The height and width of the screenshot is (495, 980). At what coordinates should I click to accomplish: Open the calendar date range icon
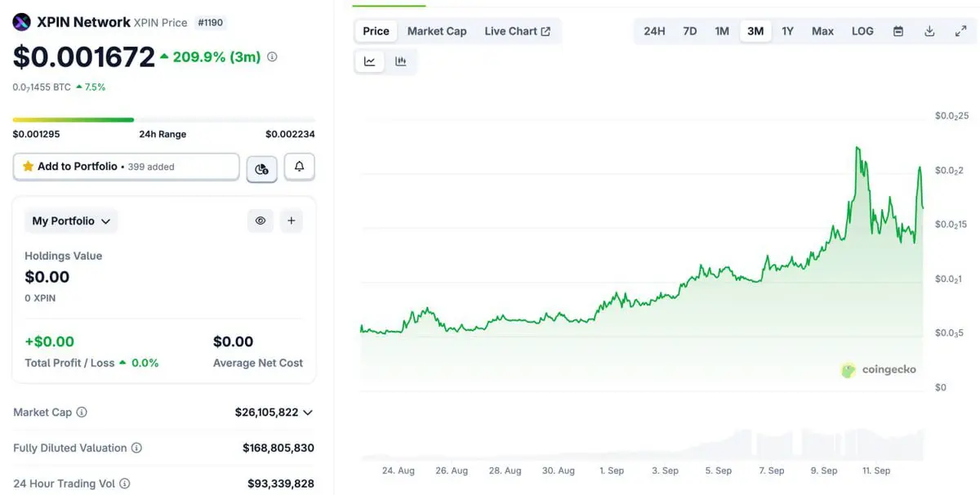click(898, 31)
